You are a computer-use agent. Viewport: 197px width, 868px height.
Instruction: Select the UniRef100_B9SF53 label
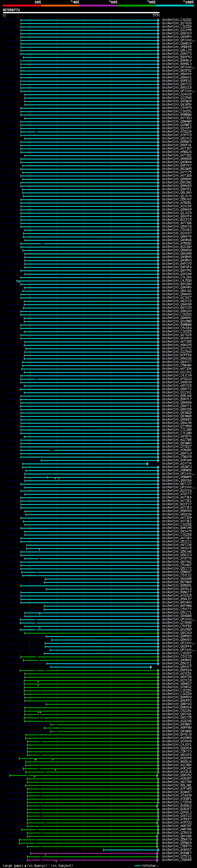pos(176,57)
